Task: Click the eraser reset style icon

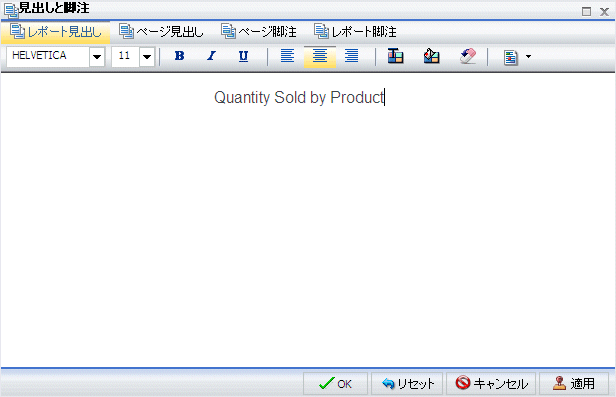Action: click(468, 57)
